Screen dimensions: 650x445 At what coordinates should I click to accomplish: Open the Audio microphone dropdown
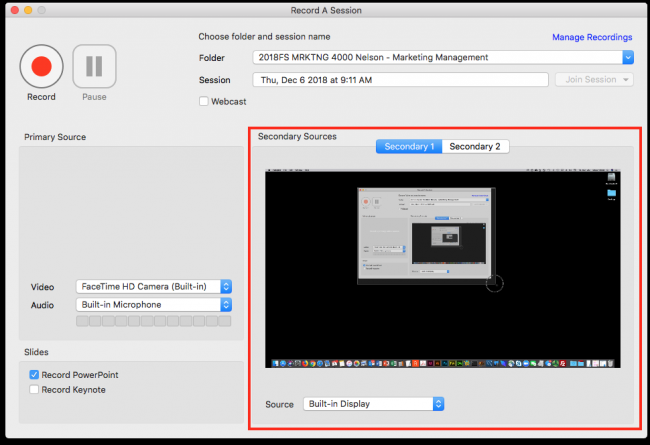click(x=226, y=304)
